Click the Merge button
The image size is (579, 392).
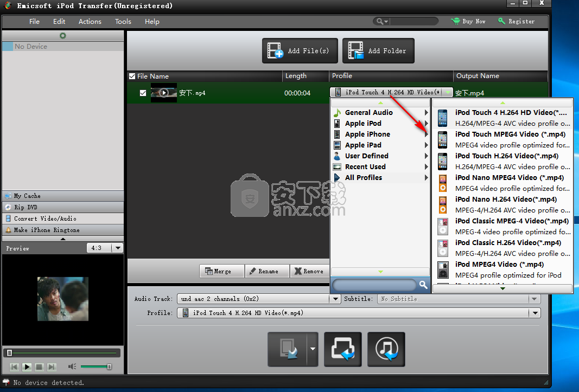221,271
